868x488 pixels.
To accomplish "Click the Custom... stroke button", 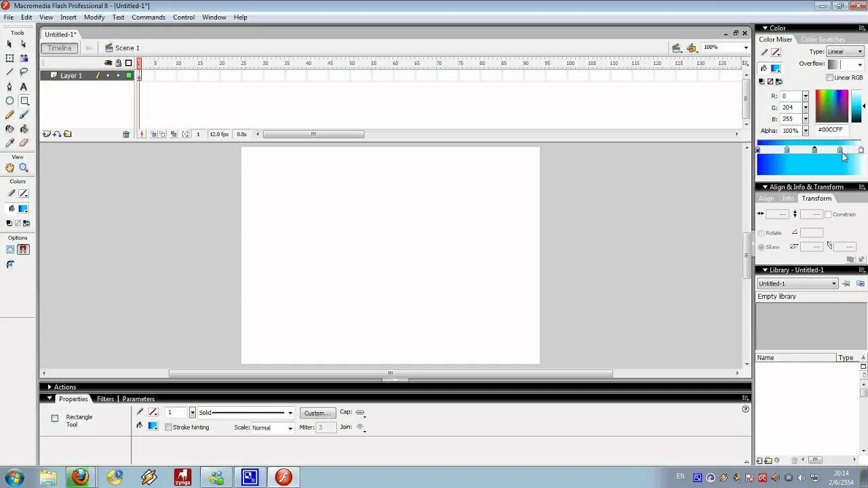I will click(317, 413).
